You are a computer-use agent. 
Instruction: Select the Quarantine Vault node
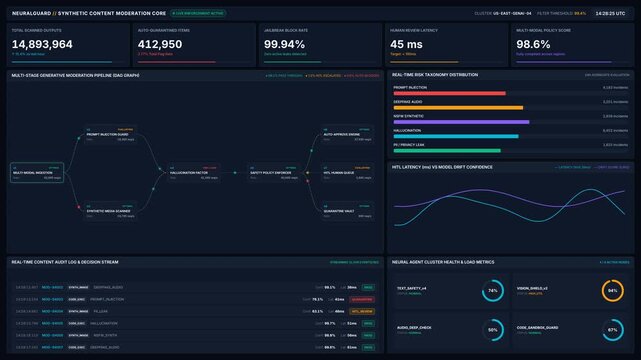click(x=347, y=211)
